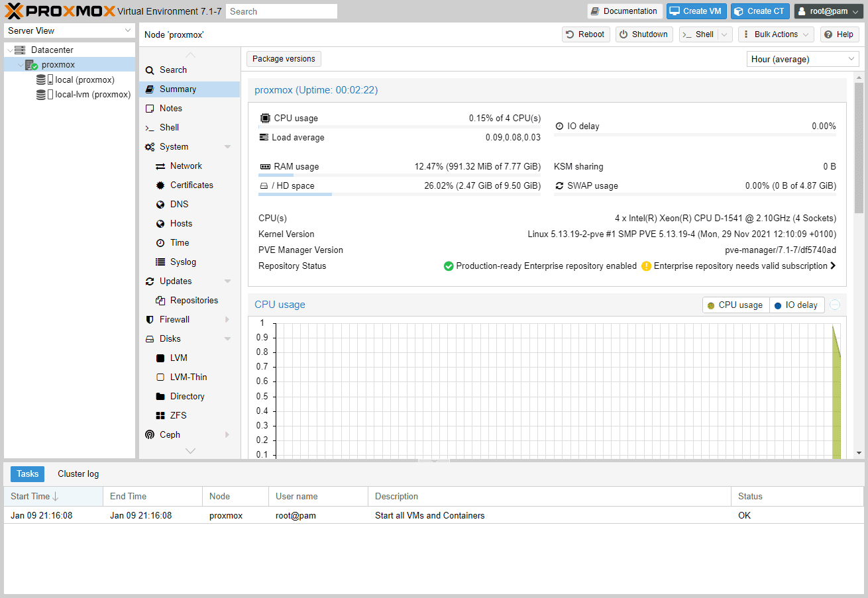Click the local-lvm (proxmox) storage icon
Screen dimensions: 868x598
[44, 94]
